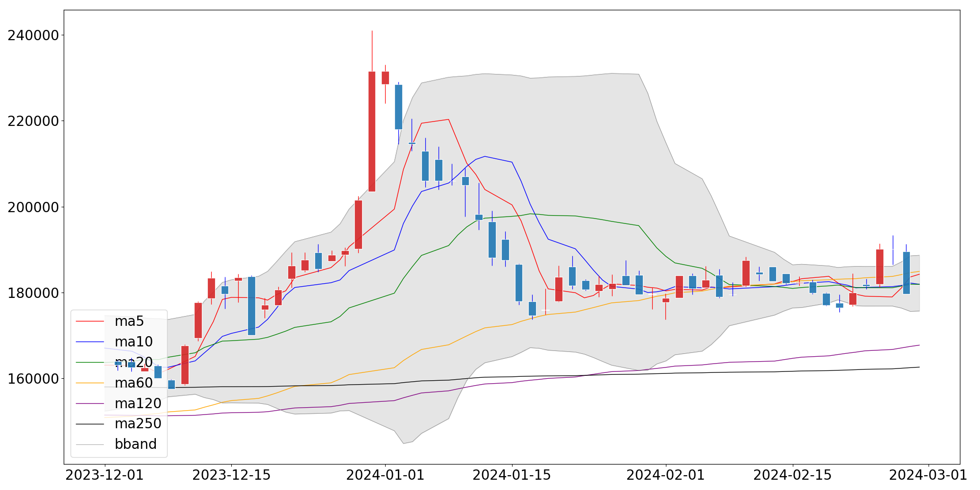Click the blue ma10 line sample in legend
Viewport: 980px width, 490px height.
[x=90, y=342]
